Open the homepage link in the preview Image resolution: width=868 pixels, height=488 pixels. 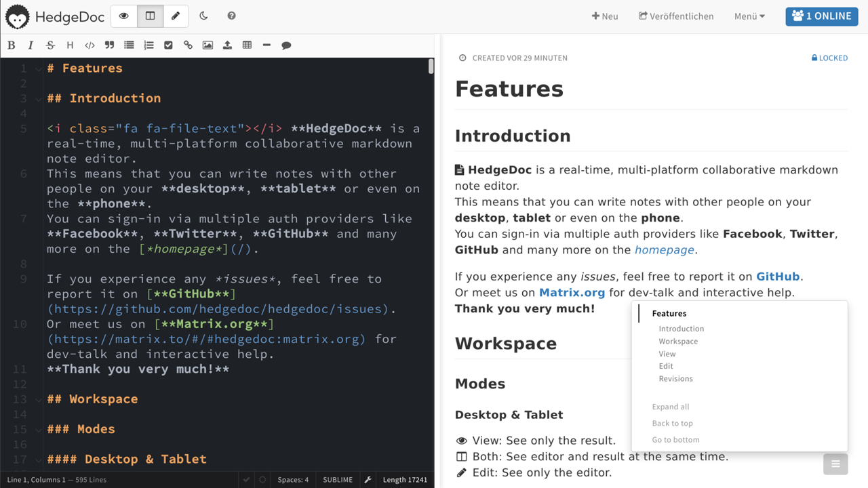(x=664, y=249)
